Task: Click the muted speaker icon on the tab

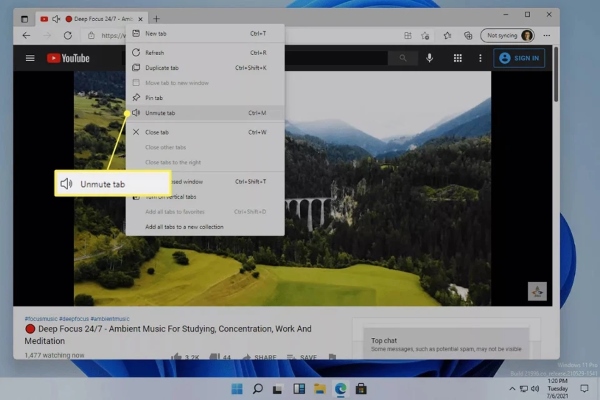Action: point(55,19)
